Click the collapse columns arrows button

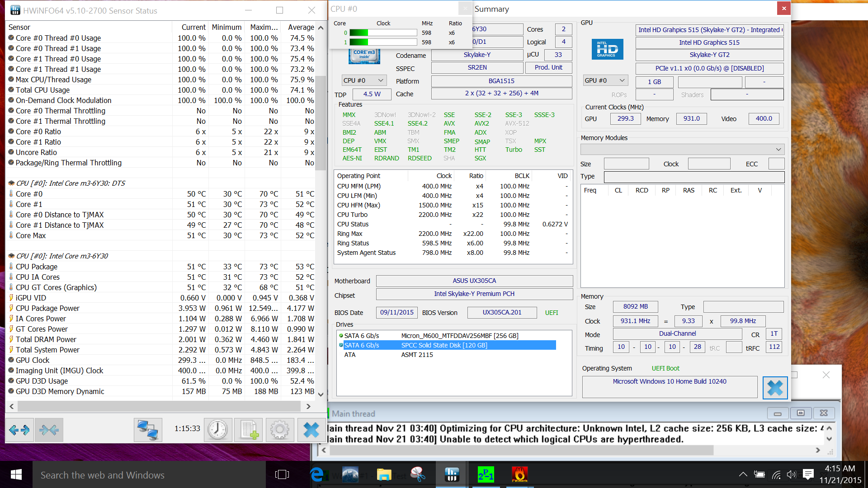click(49, 430)
